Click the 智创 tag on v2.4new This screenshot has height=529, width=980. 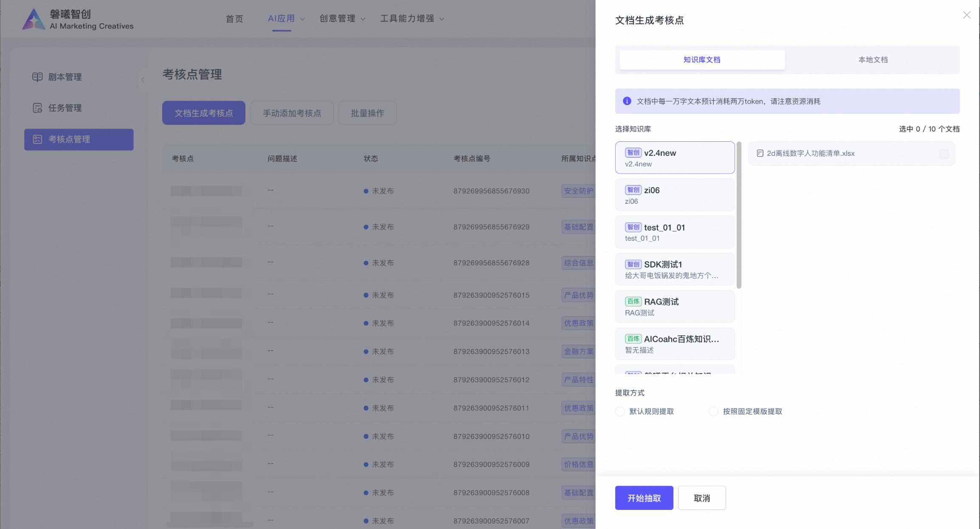point(633,152)
